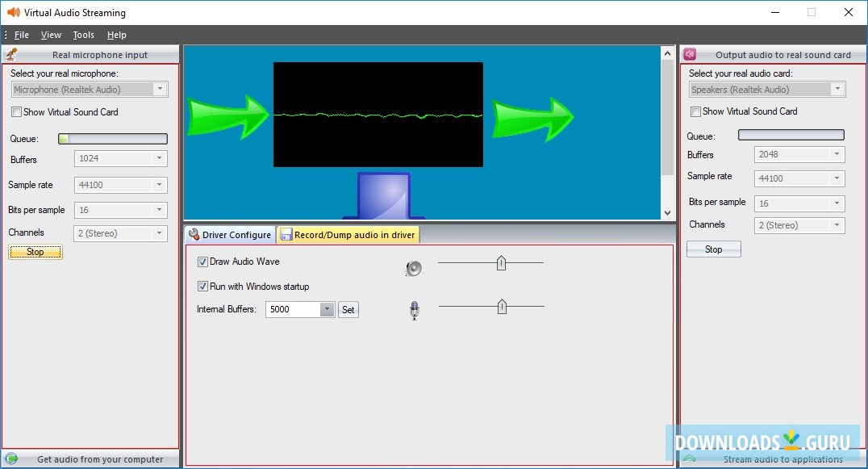Disable Draw Audio Wave
Image resolution: width=868 pixels, height=469 pixels.
(202, 262)
